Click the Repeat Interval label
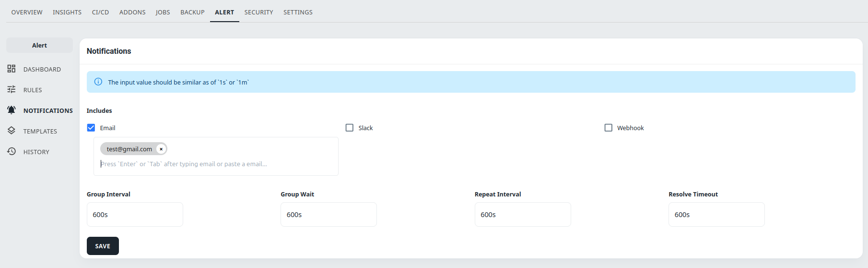The height and width of the screenshot is (268, 868). click(498, 194)
